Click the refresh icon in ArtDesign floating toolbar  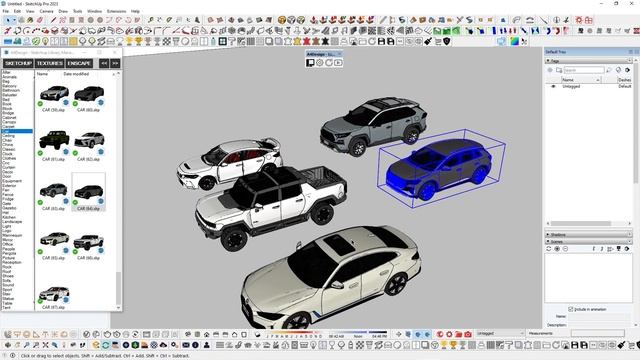click(x=329, y=62)
